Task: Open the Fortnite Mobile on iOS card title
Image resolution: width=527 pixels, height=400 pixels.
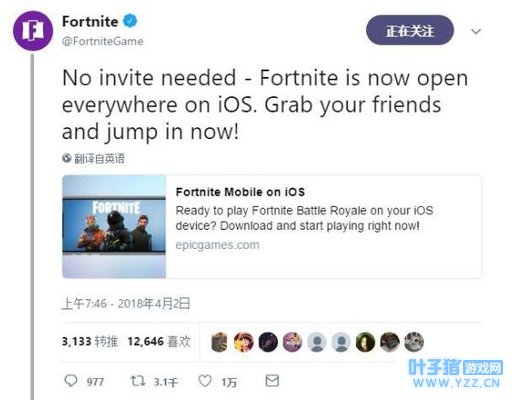Action: click(240, 192)
